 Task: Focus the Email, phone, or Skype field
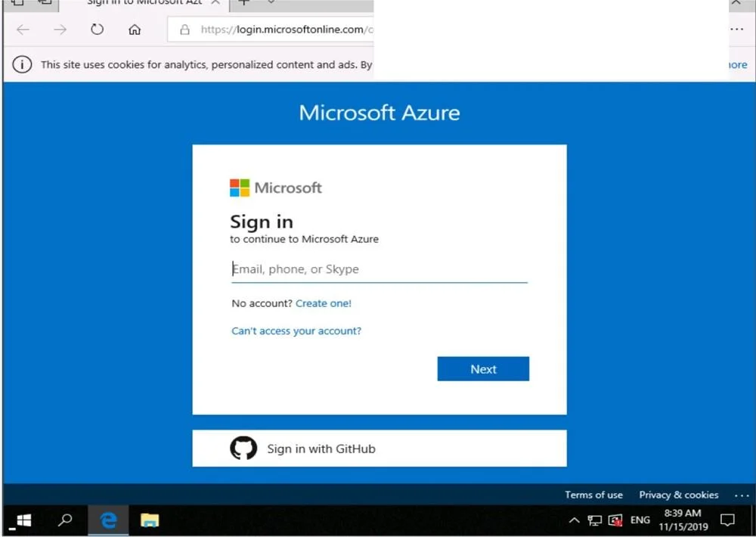tap(380, 269)
